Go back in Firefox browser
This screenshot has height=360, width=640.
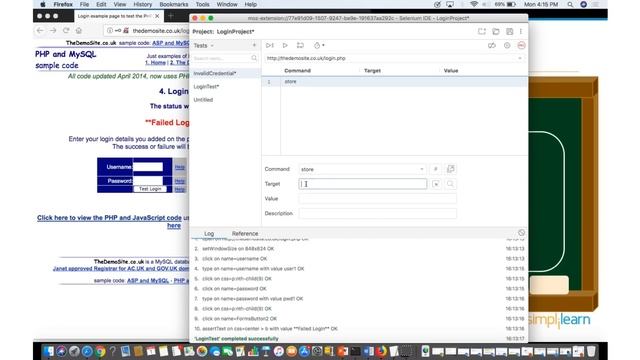[40, 31]
